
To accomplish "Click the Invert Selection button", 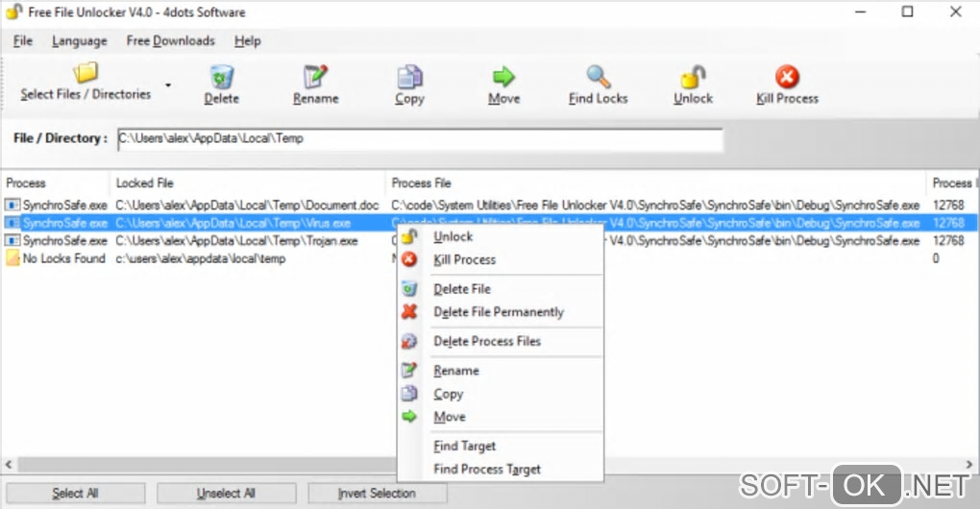I will point(377,494).
